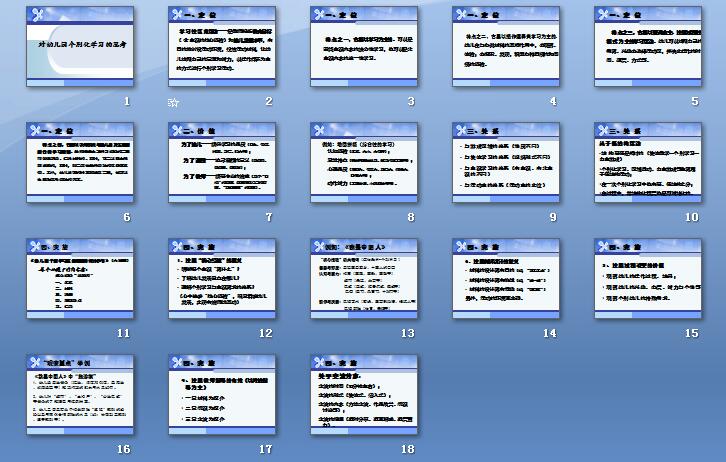This screenshot has height=462, width=726.
Task: Select slide 16 thumbnail “观察重点”举例
Action: click(x=80, y=395)
